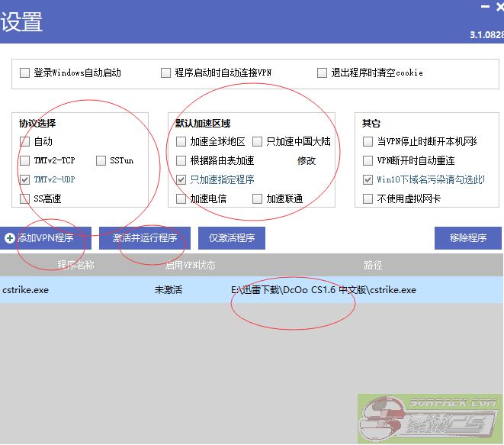The height and width of the screenshot is (445, 504).
Task: Check 退出程序时清空cookie option
Action: point(323,73)
